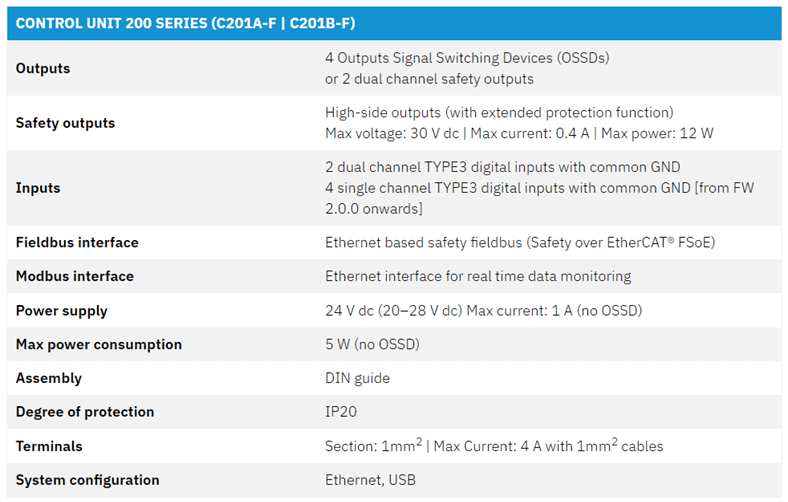The height and width of the screenshot is (502, 788).
Task: Select the System configuration label
Action: 87,480
